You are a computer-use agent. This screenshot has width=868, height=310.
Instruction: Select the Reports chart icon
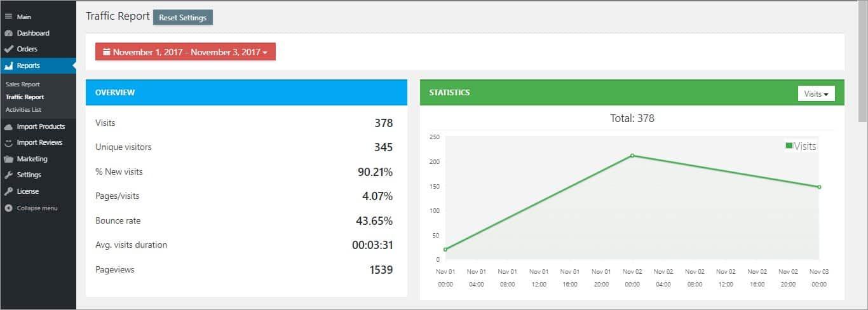[9, 65]
